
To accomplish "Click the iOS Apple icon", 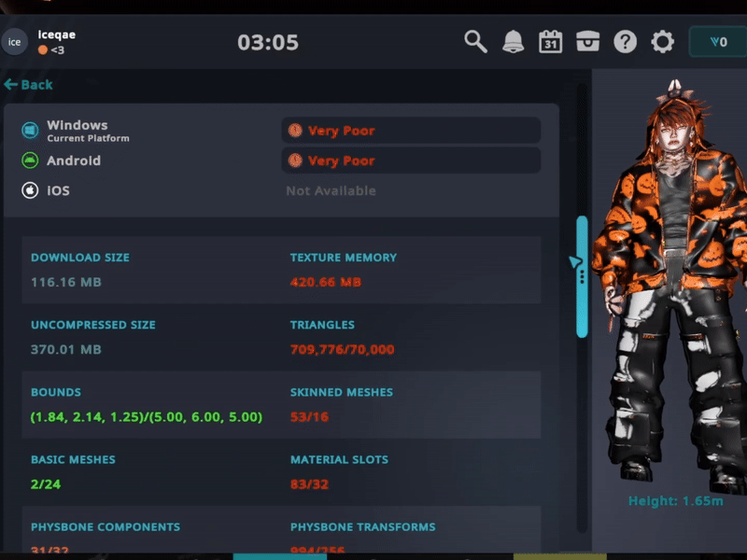I will (x=31, y=190).
